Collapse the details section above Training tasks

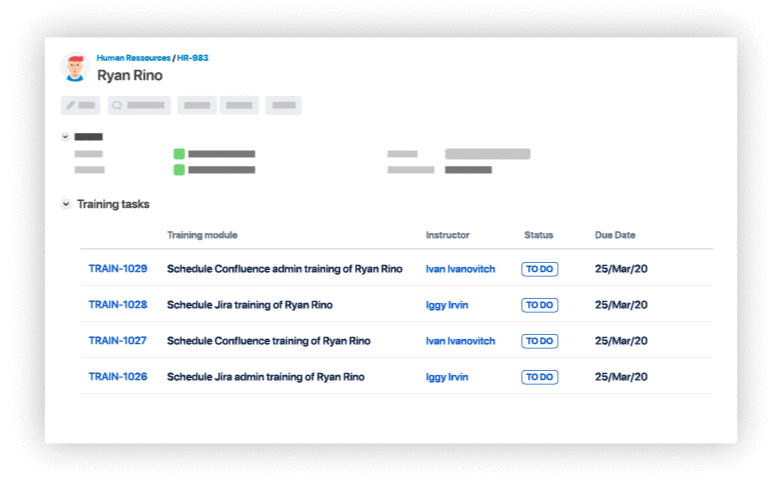[x=65, y=136]
